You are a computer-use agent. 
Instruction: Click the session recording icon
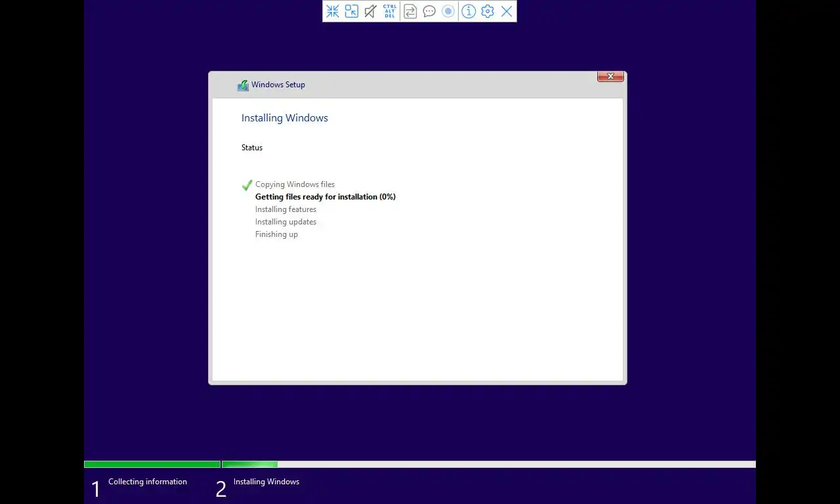448,11
